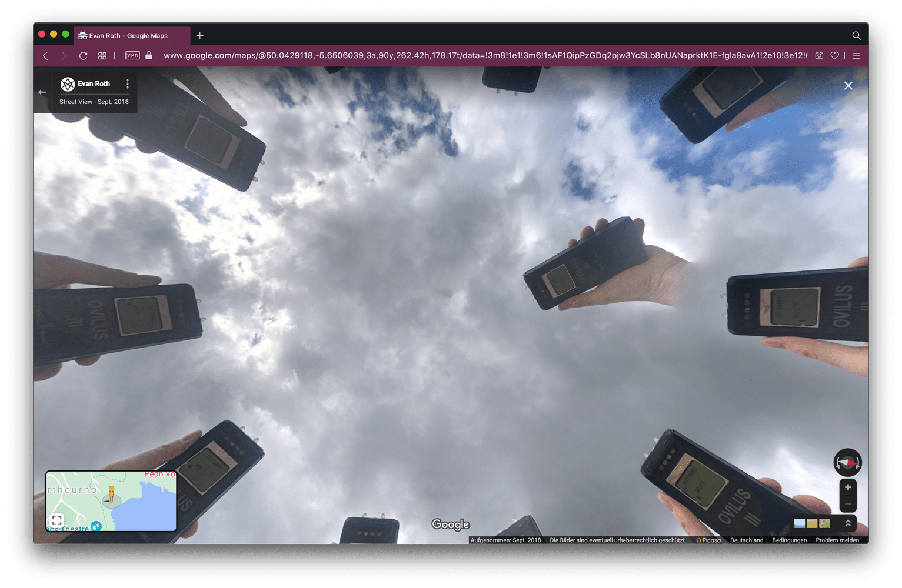The image size is (902, 588).
Task: Click 'Street View - Sept. 2018' label
Action: [94, 102]
